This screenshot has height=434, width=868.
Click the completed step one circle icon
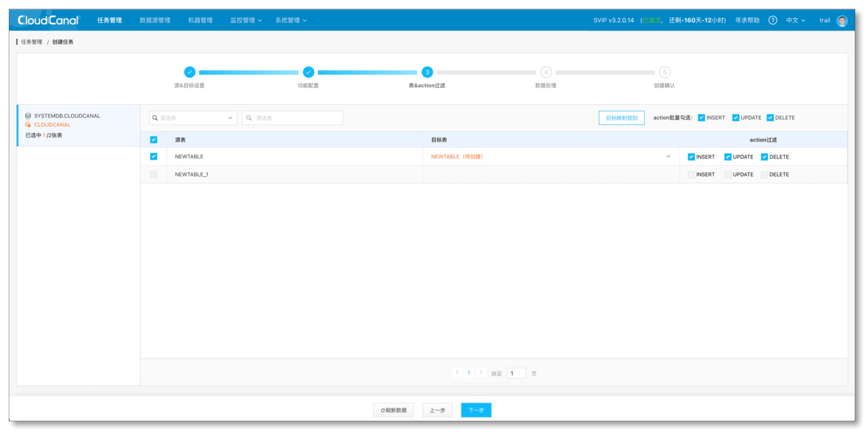190,72
